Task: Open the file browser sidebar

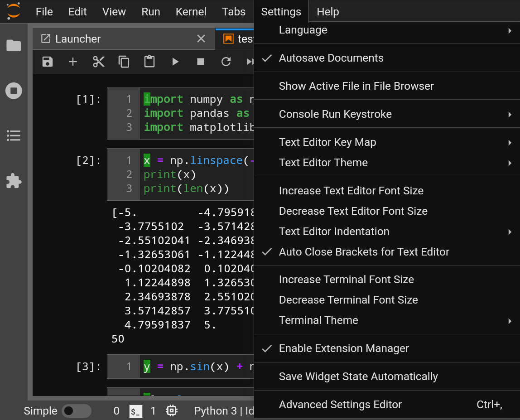Action: (14, 45)
